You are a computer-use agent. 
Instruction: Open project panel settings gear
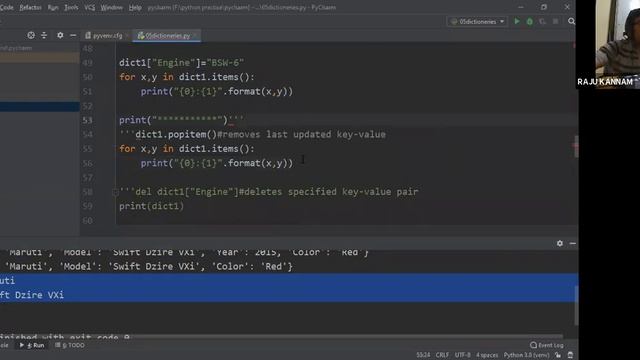click(60, 36)
